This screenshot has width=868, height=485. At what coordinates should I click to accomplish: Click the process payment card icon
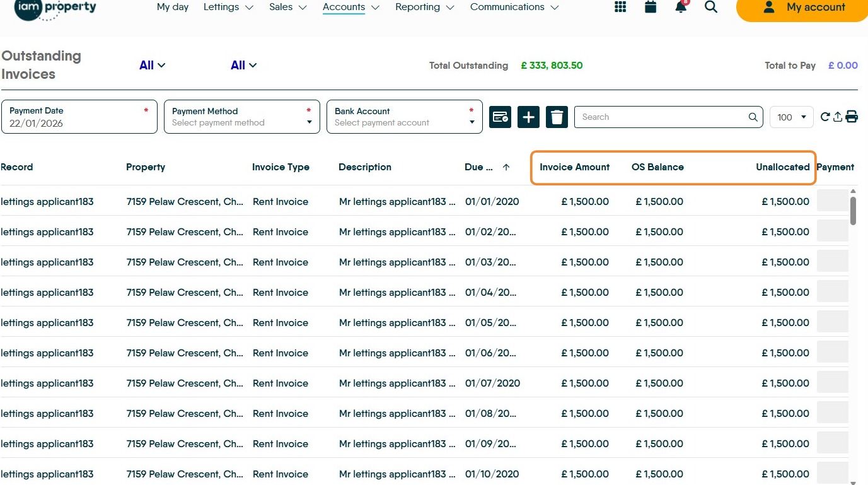pyautogui.click(x=501, y=117)
